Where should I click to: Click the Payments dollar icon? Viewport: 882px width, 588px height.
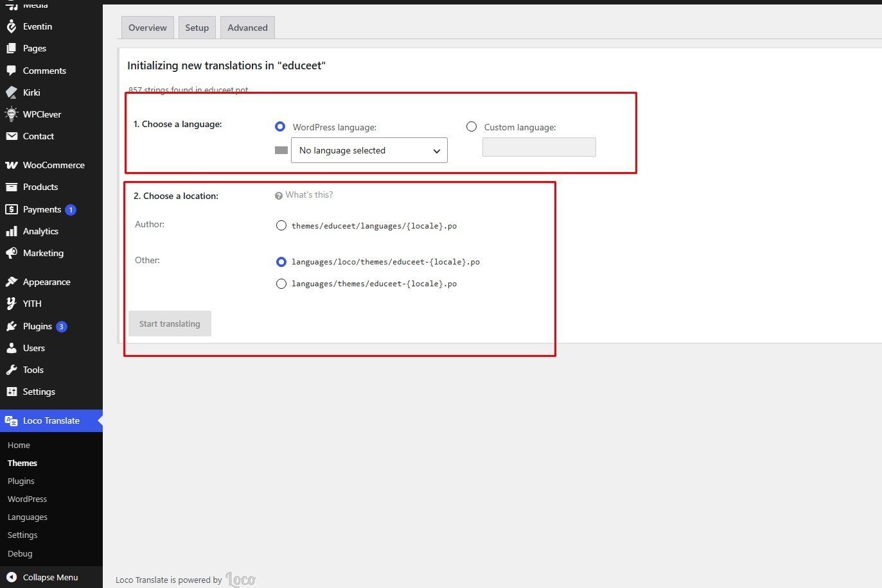(x=11, y=209)
